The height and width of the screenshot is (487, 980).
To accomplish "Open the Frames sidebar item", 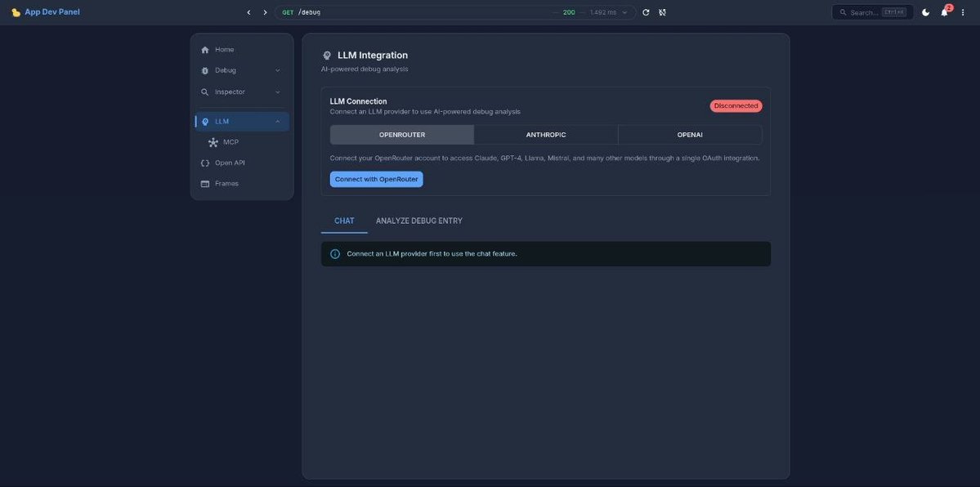I will click(x=242, y=184).
